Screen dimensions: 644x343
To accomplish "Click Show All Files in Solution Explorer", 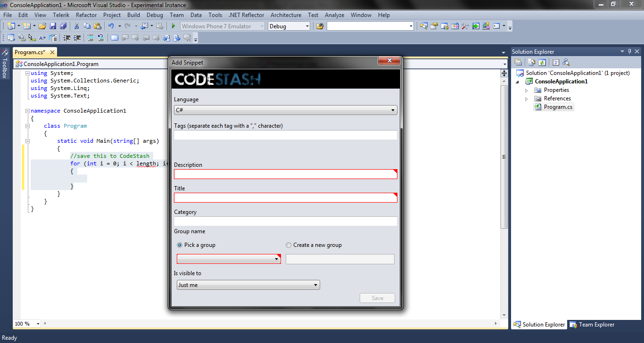I will click(532, 62).
